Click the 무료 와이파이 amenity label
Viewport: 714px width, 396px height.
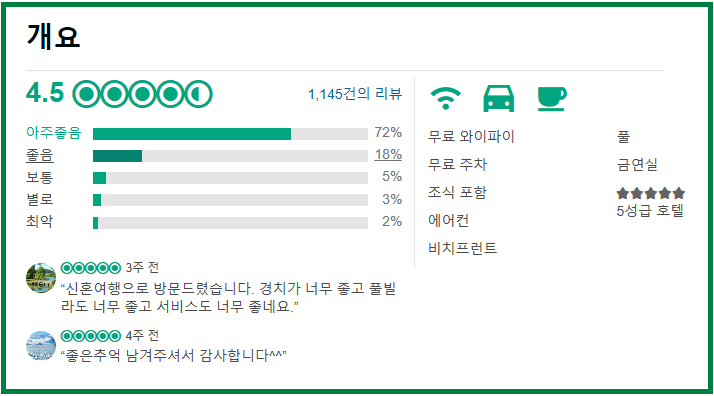471,137
